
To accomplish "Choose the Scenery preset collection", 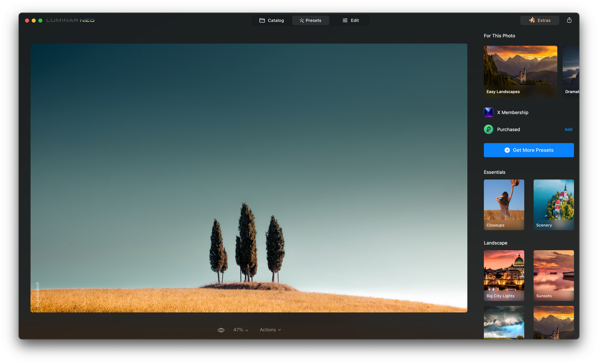I will tap(553, 205).
